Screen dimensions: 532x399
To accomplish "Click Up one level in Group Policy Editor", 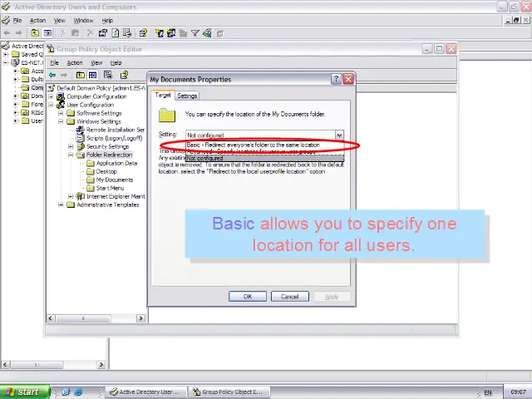I will click(80, 75).
